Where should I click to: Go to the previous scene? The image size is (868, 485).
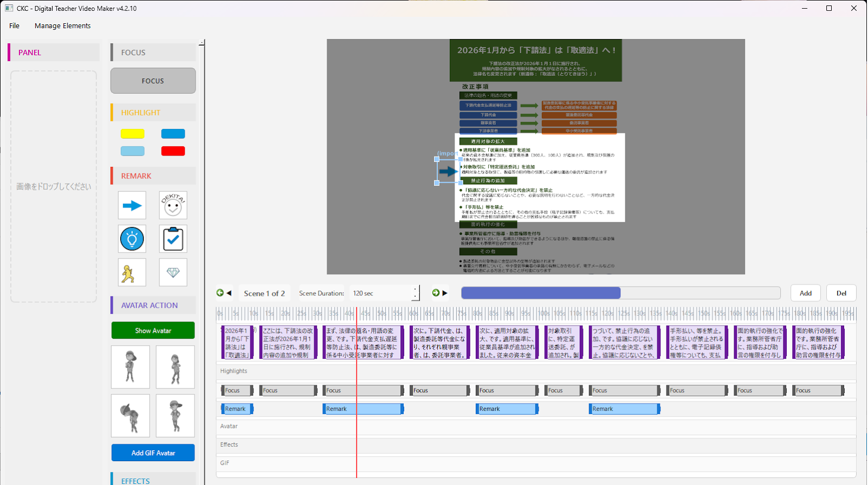point(224,293)
